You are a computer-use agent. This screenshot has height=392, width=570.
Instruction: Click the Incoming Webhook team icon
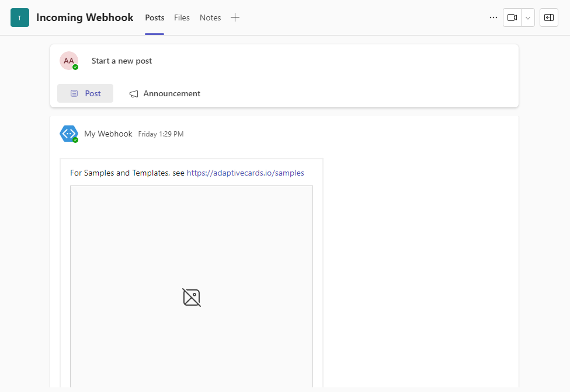[19, 17]
